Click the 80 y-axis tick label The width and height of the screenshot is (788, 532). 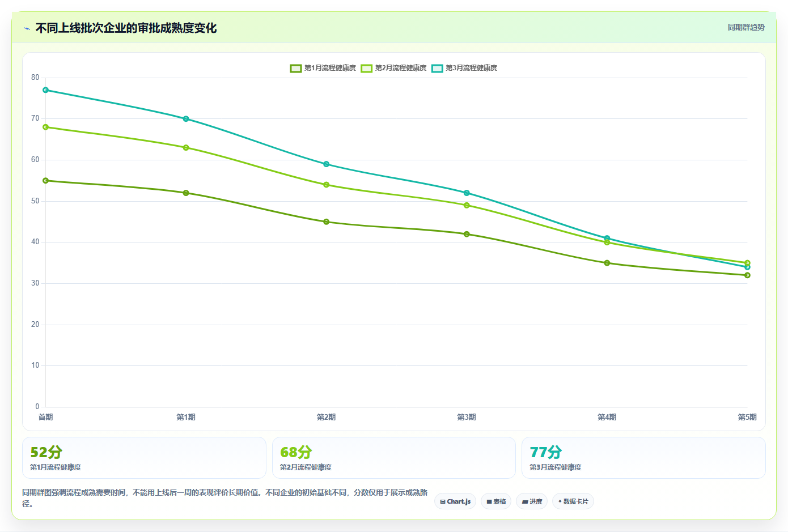35,78
